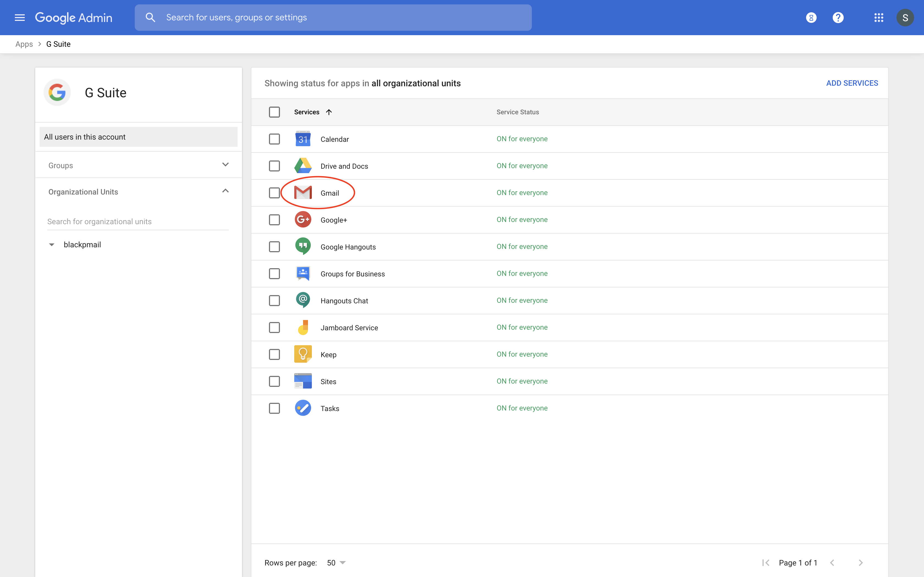Click the Google Hangouts icon
This screenshot has width=924, height=577.
click(303, 246)
